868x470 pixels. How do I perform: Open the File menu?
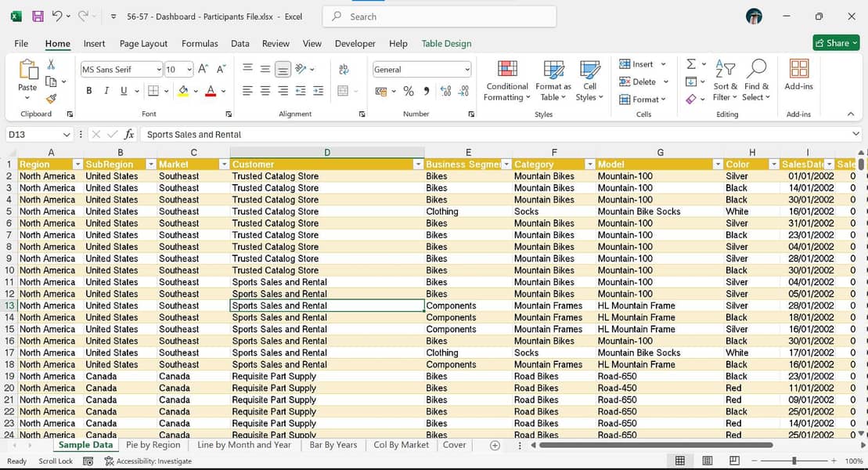(x=21, y=43)
